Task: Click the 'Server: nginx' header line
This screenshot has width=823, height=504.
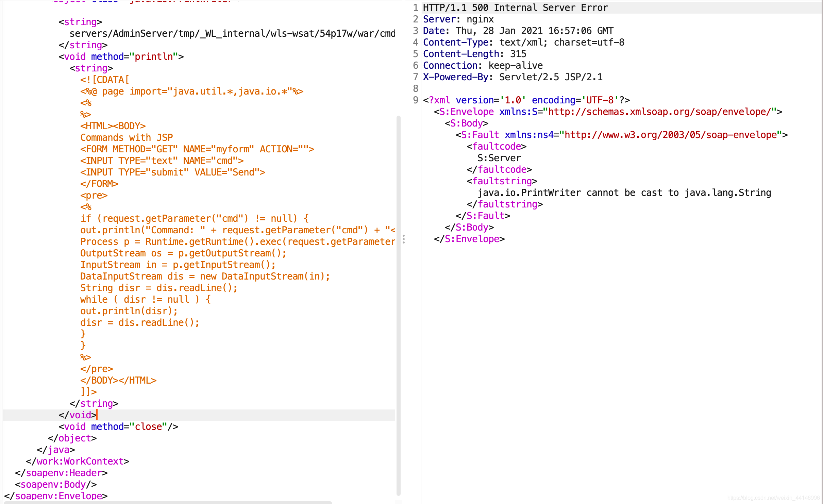Action: coord(458,19)
